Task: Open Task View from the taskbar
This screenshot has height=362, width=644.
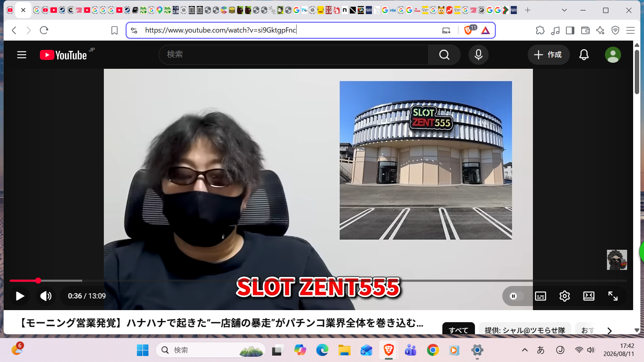Action: click(x=277, y=350)
